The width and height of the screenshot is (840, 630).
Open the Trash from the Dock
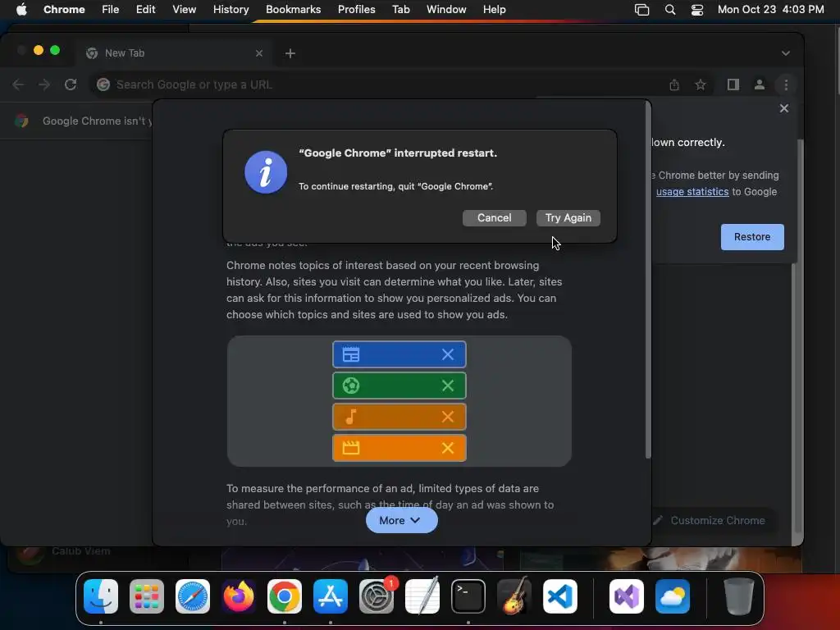[739, 596]
